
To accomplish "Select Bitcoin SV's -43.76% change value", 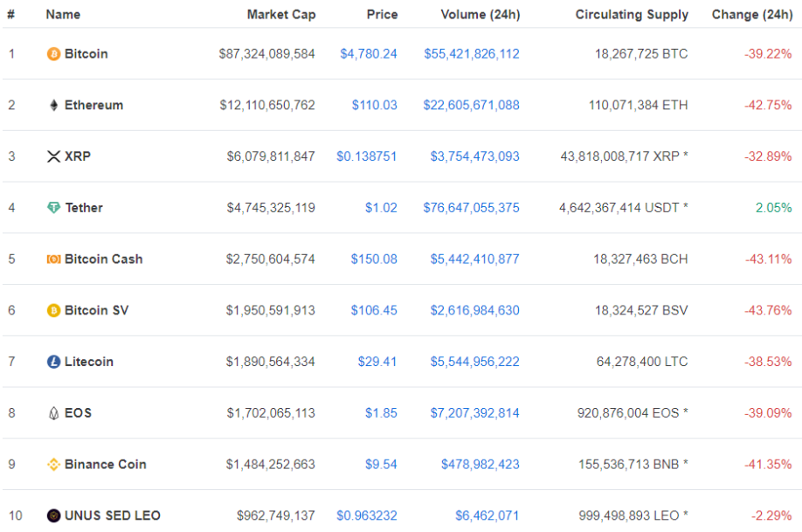I will [768, 310].
